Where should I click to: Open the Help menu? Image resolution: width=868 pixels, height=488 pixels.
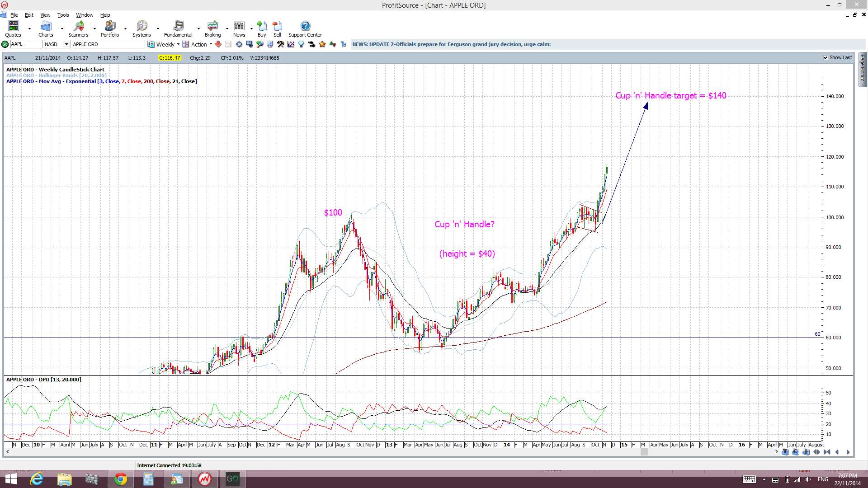click(x=105, y=15)
